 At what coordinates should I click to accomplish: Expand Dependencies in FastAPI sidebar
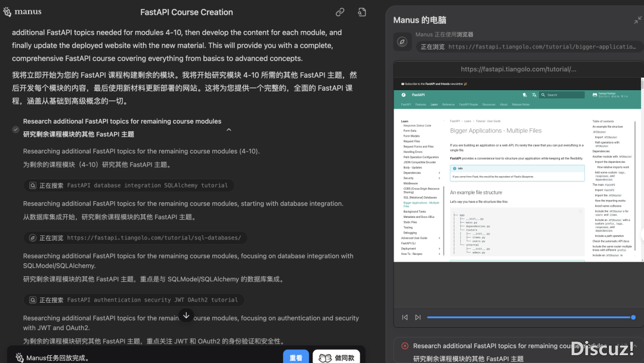coord(439,173)
